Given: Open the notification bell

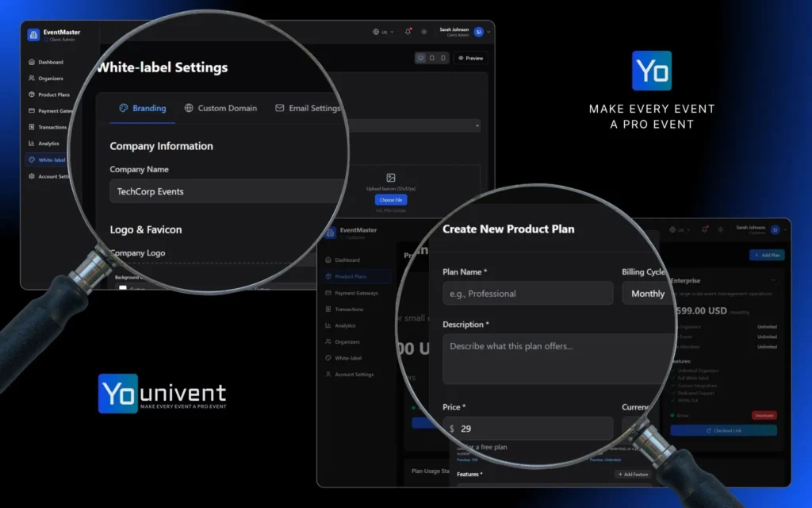Looking at the screenshot, I should 409,30.
